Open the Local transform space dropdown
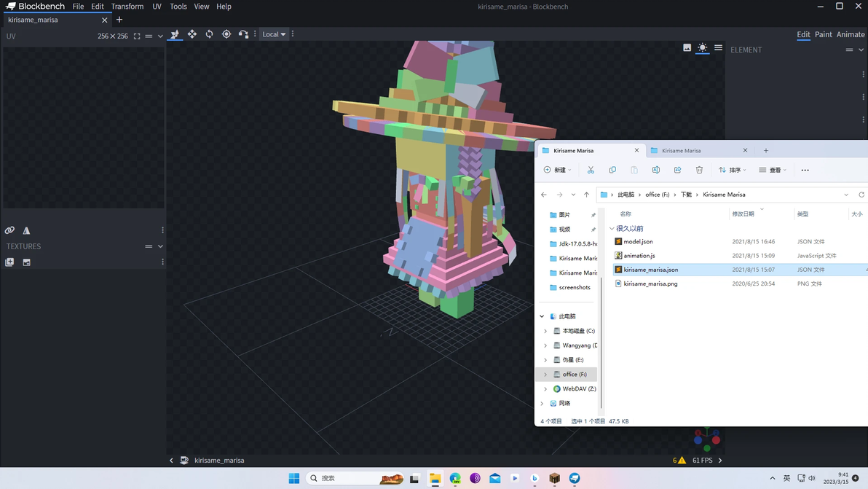Screen dimensions: 868x489 click(x=274, y=34)
